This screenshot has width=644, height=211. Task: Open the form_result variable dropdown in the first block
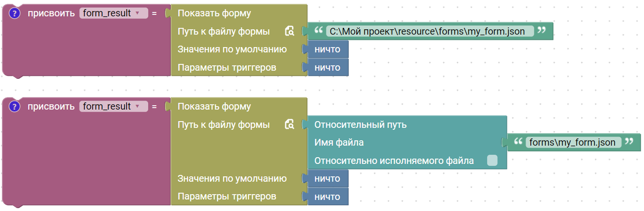point(138,13)
